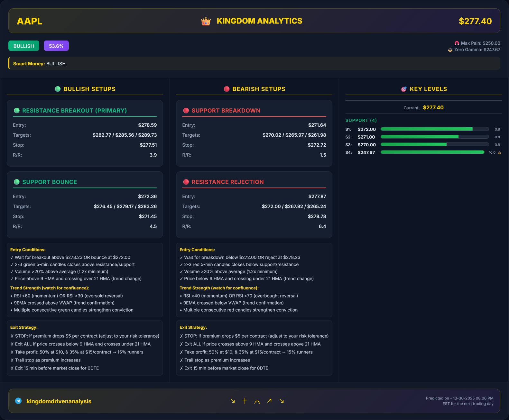Click the RESISTANCE BREAKOUT (PRIMARY) title
The width and height of the screenshot is (509, 420).
click(75, 111)
